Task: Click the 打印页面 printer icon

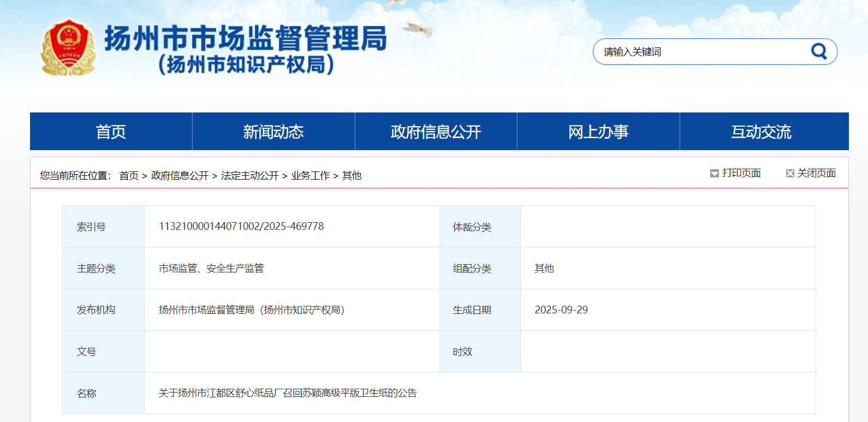Action: 714,174
